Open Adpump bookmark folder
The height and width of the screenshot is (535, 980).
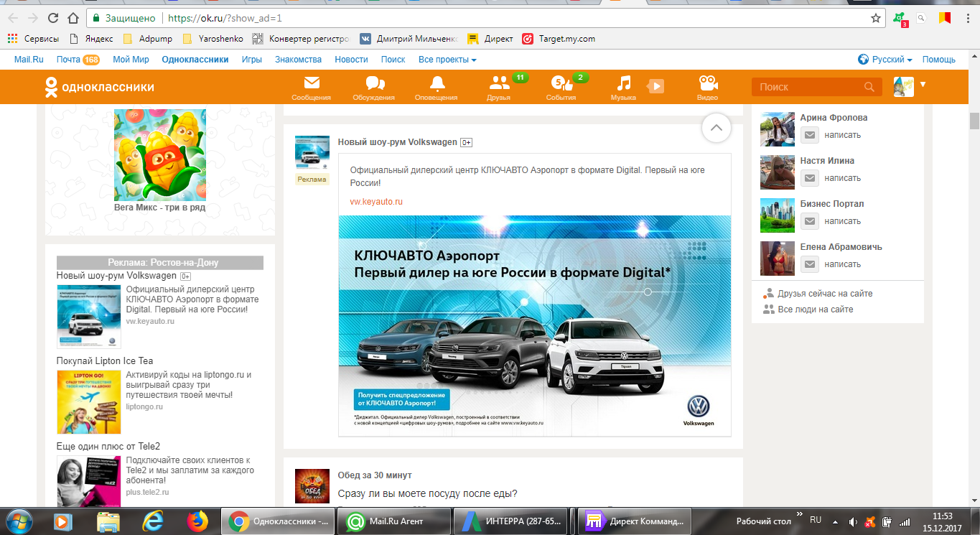149,39
